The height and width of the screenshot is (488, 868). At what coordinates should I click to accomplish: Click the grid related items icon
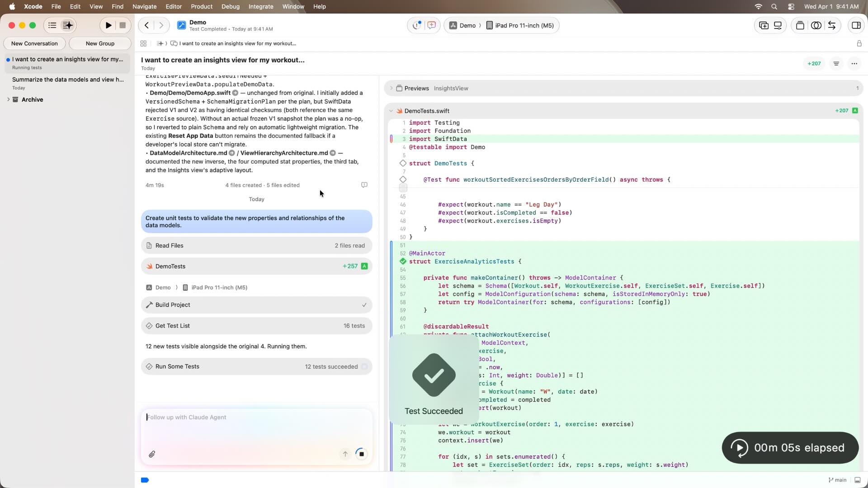pos(143,43)
